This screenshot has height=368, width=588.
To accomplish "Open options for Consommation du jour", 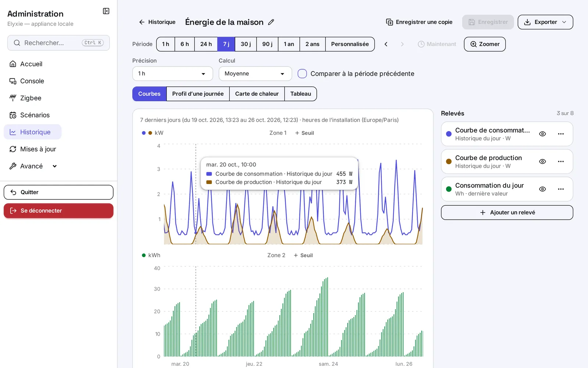I will (561, 189).
